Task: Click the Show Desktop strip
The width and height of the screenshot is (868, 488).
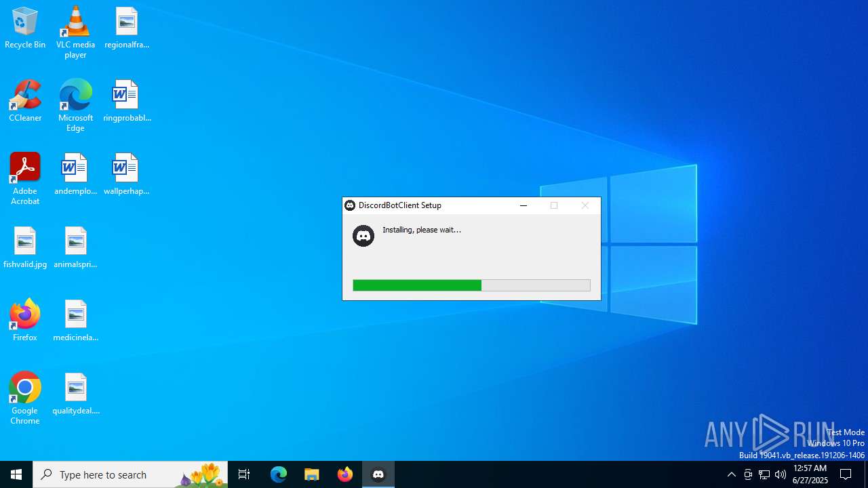Action: point(866,474)
